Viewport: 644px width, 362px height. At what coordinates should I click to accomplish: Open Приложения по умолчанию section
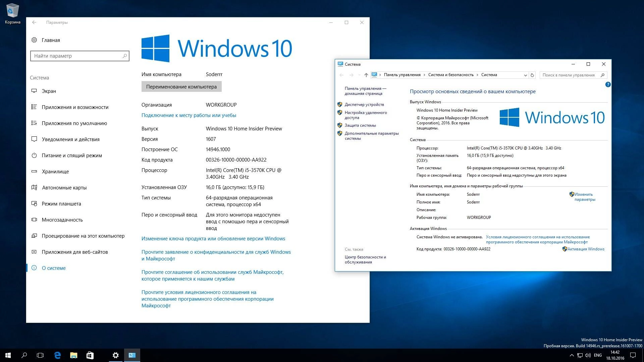[69, 123]
